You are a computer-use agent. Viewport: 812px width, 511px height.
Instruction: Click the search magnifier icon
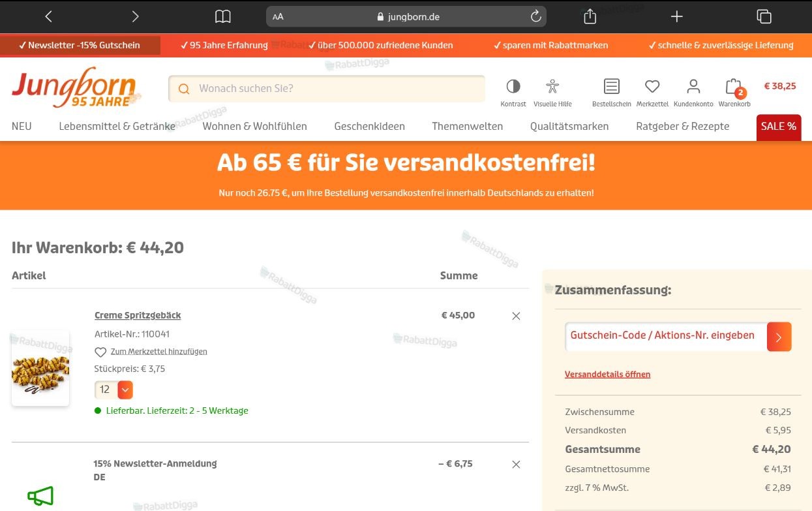[184, 89]
